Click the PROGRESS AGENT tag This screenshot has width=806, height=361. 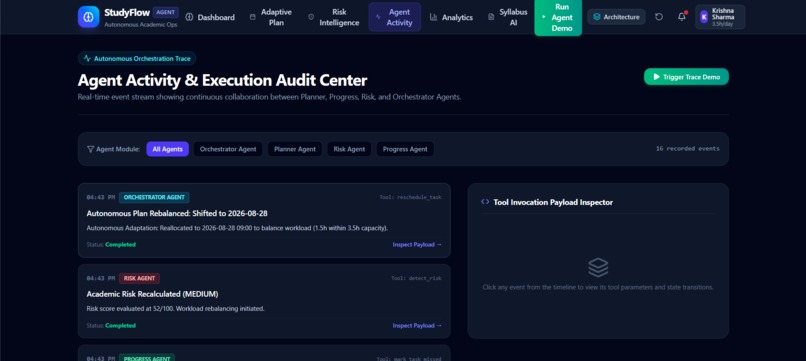tap(147, 358)
